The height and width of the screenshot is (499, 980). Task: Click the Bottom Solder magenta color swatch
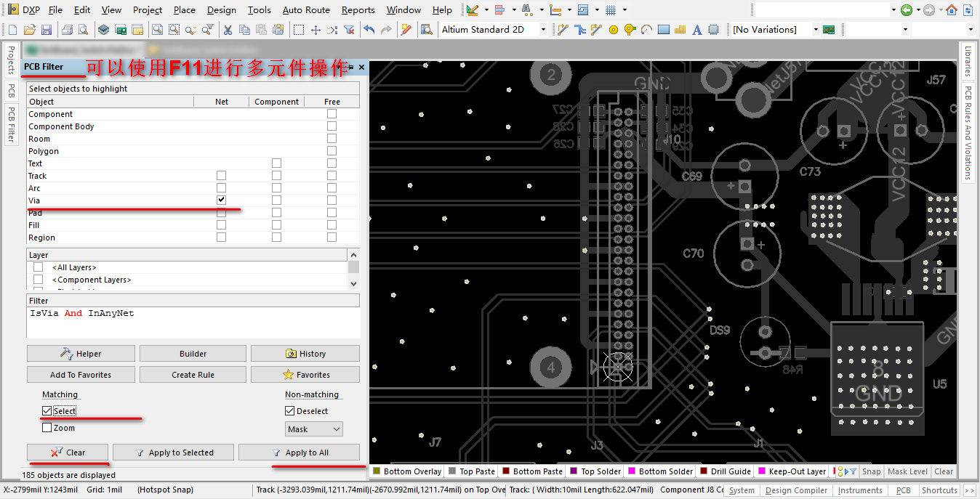(x=632, y=471)
